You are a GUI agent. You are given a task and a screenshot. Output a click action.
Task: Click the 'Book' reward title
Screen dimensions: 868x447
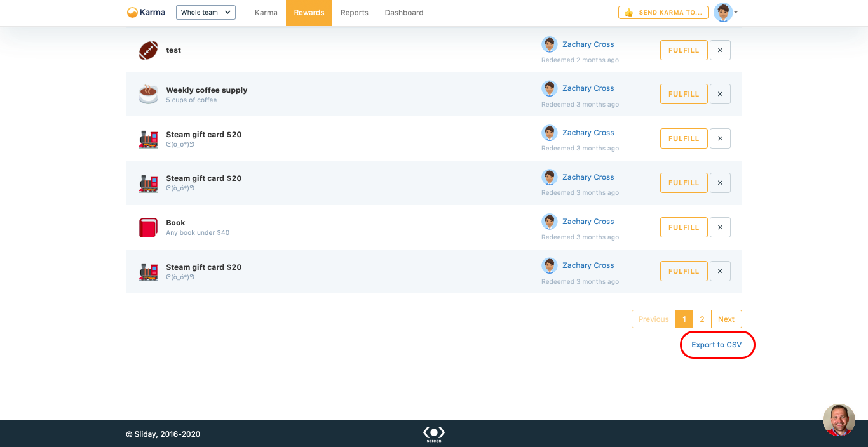pos(175,223)
